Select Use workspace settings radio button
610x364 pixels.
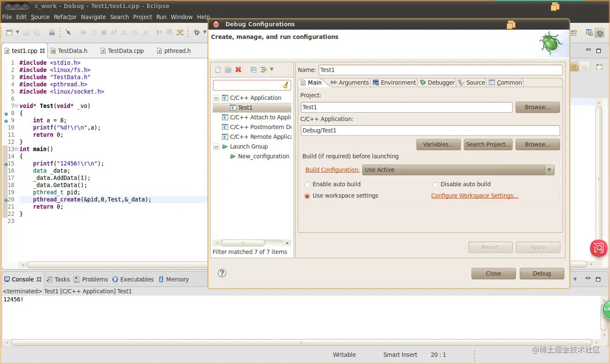tap(308, 196)
